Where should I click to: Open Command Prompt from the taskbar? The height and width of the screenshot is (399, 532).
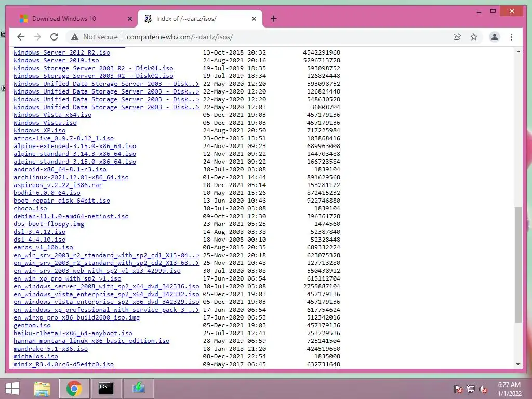point(106,389)
